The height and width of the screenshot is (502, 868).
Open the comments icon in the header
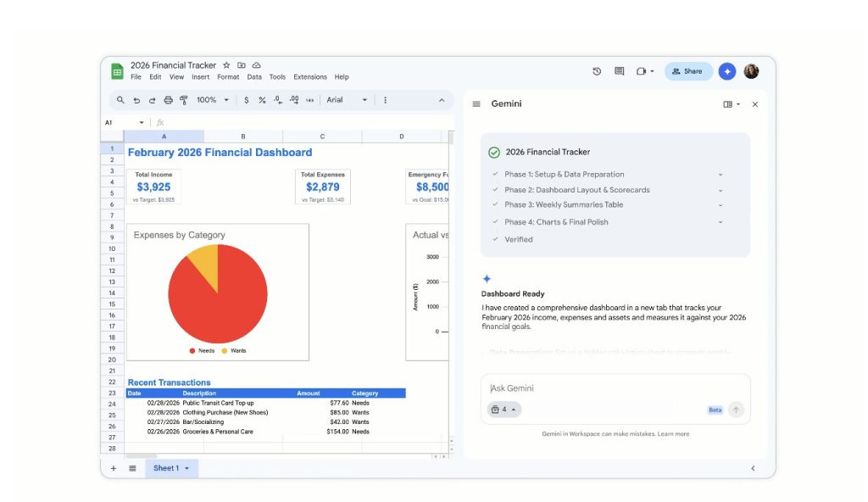tap(619, 71)
